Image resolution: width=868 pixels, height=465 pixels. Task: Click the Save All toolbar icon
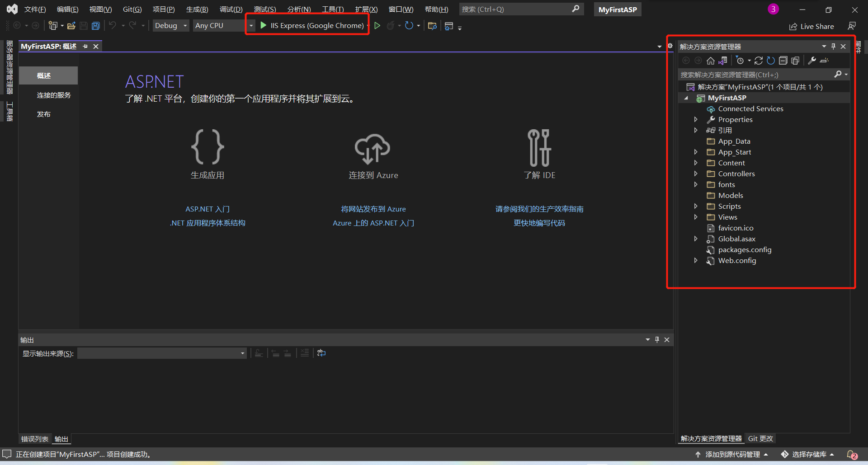coord(96,26)
